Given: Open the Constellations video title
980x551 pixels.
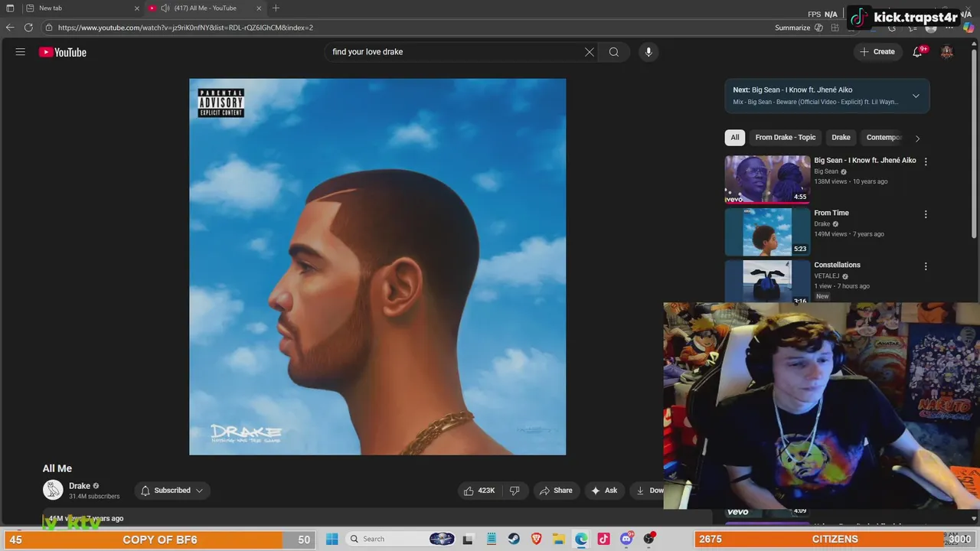Looking at the screenshot, I should (837, 266).
